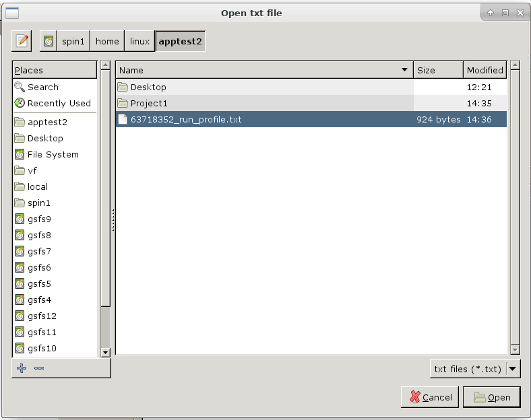Select 63718352_run_profile.txt file
This screenshot has width=531, height=420.
185,119
